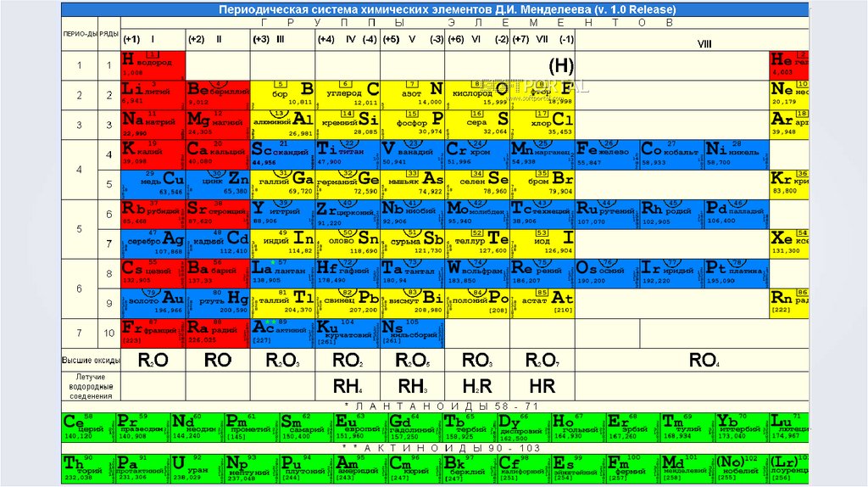Click the RH₄ volatile hydrogen compound formula
868x487 pixels.
point(348,385)
